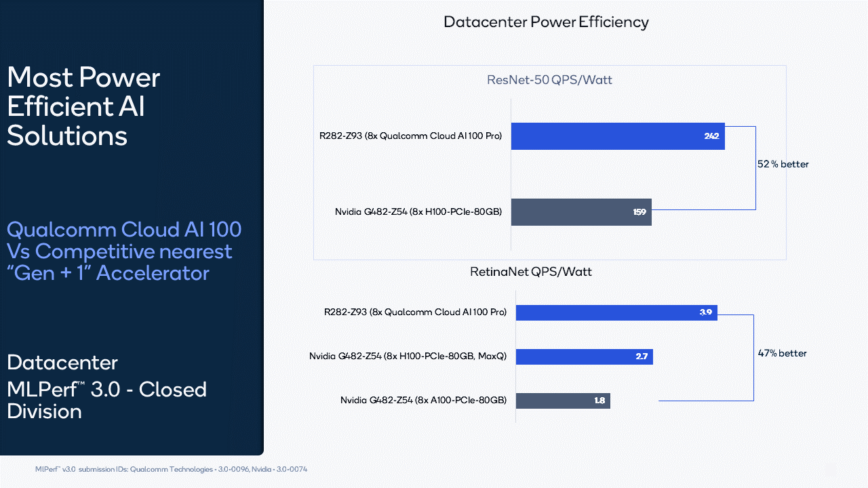The image size is (868, 488).
Task: Select the 1.8 bar for A100-PCIe-80GB
Action: [x=563, y=401]
